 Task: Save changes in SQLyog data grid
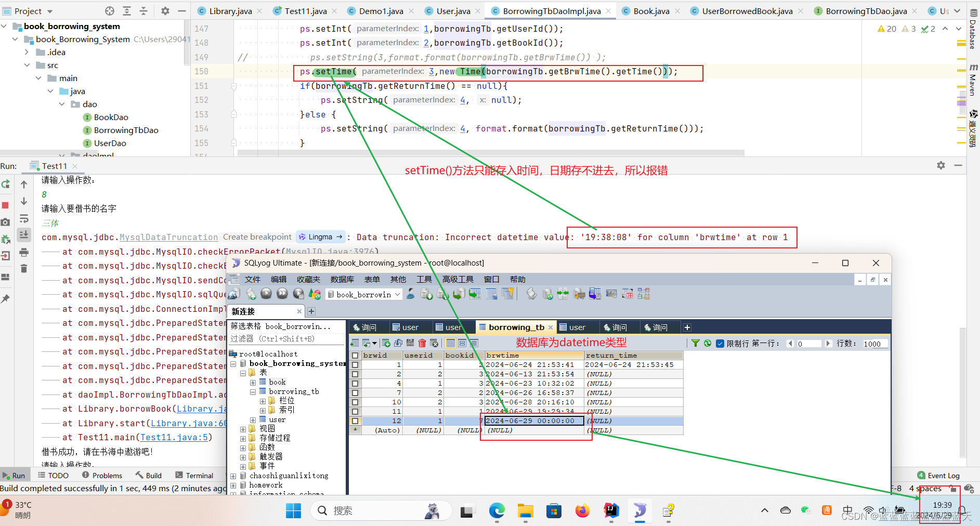[x=410, y=343]
